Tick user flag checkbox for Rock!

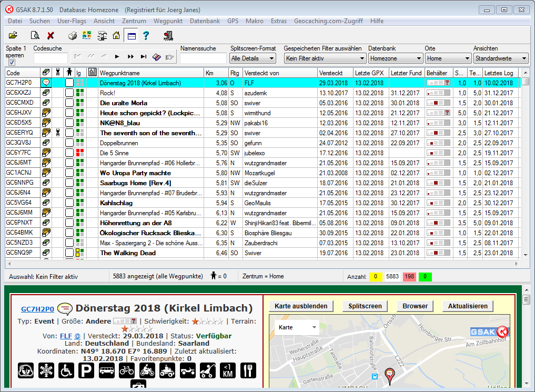coord(69,93)
